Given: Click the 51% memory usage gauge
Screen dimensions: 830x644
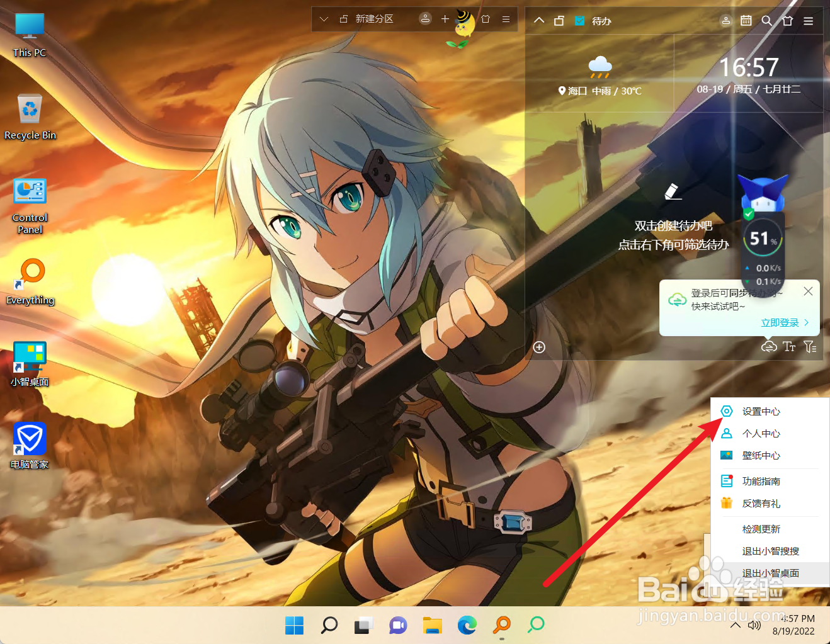Looking at the screenshot, I should click(763, 239).
